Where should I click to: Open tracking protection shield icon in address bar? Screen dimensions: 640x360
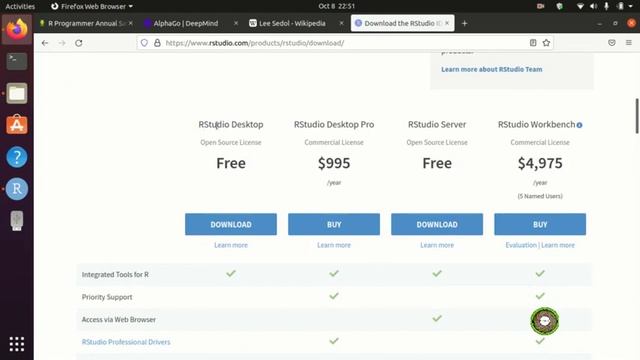(144, 43)
